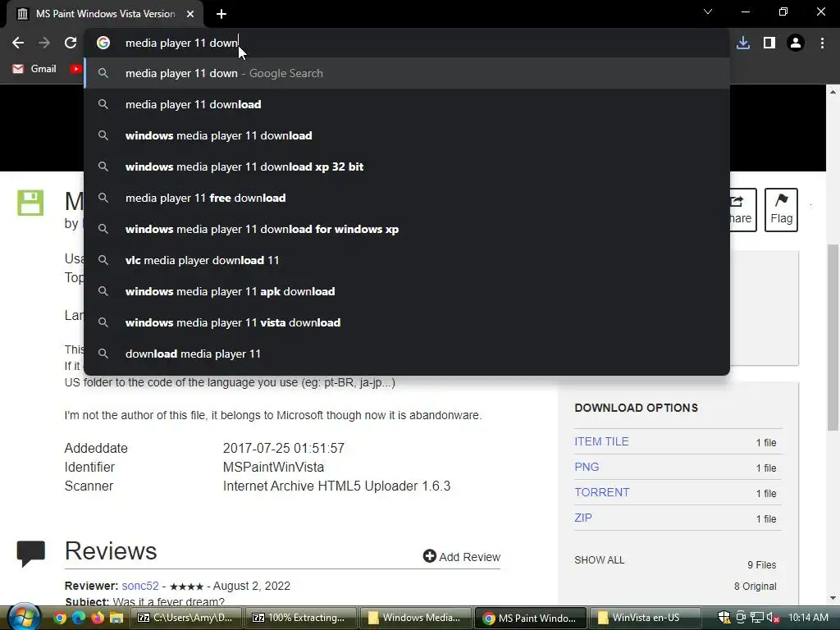The width and height of the screenshot is (840, 630).
Task: Launch Edge from the taskbar quick launch
Action: click(79, 618)
